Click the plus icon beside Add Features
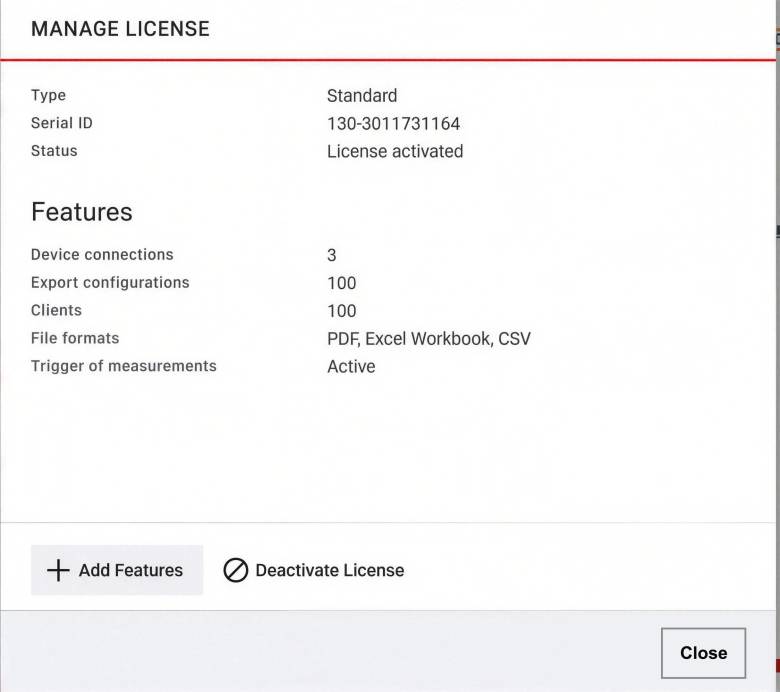Viewport: 780px width, 692px height. coord(59,570)
